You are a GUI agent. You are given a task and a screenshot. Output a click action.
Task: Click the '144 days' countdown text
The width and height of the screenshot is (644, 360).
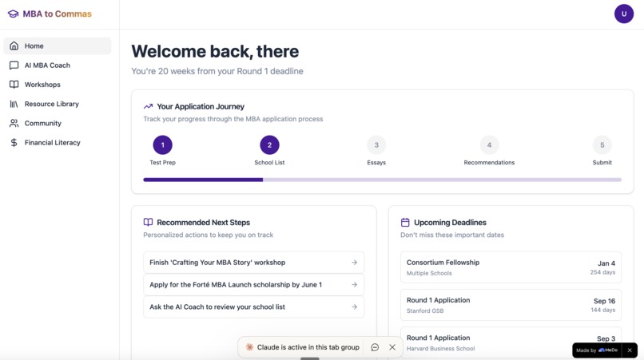pyautogui.click(x=603, y=310)
